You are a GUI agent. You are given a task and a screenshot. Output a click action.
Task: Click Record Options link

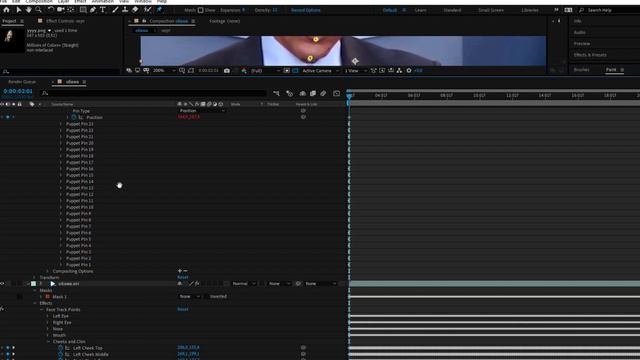tap(305, 10)
